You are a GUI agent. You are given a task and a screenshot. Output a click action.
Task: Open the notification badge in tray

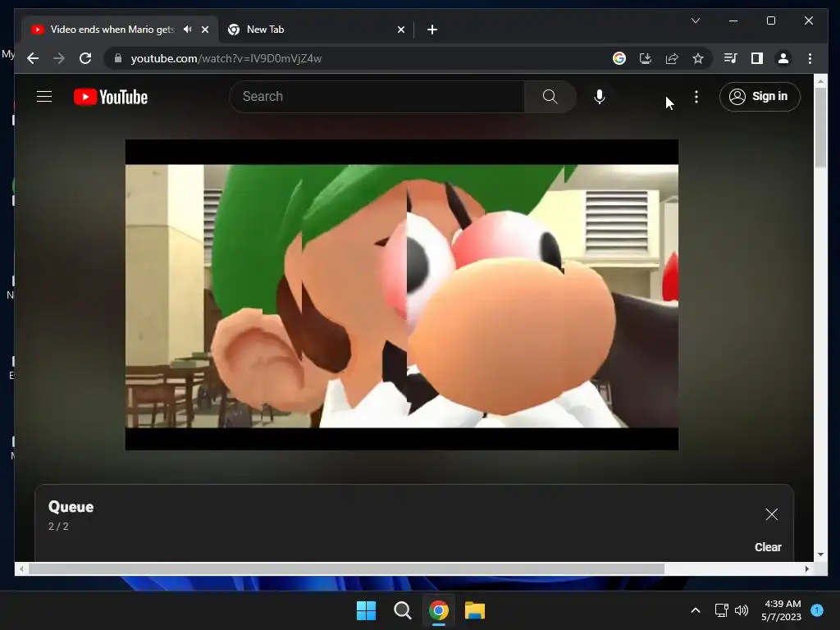817,609
